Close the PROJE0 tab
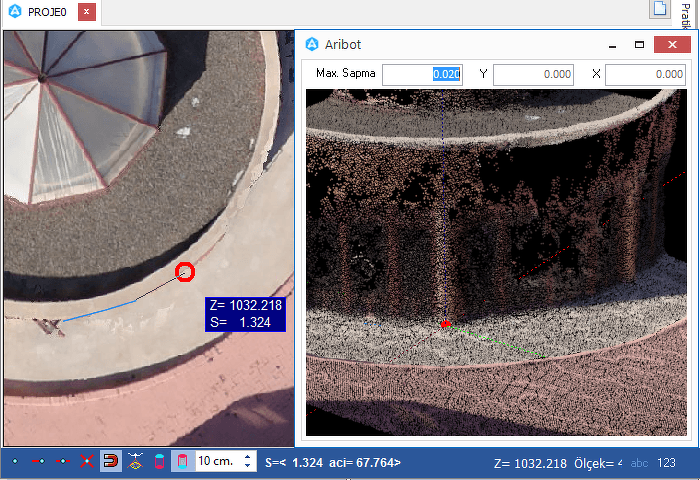Screen dimensions: 700x480 (x=87, y=12)
